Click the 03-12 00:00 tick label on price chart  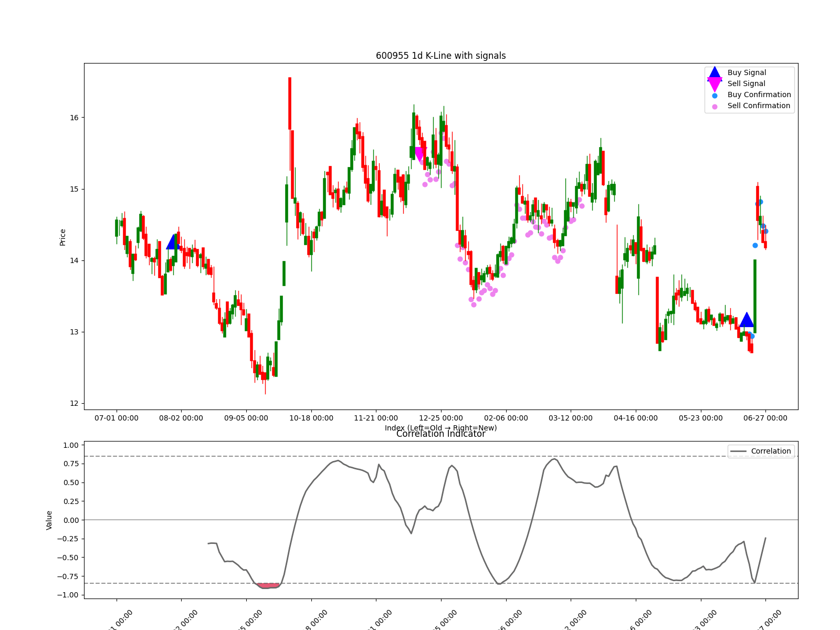(571, 418)
